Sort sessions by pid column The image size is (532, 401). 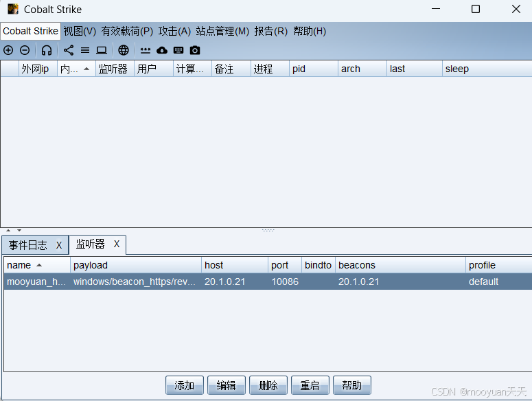point(314,69)
